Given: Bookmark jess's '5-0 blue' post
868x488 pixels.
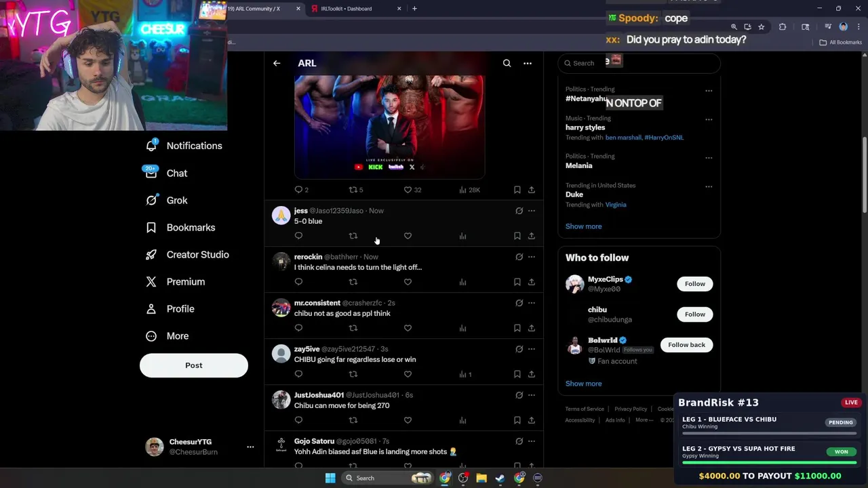Looking at the screenshot, I should 517,236.
